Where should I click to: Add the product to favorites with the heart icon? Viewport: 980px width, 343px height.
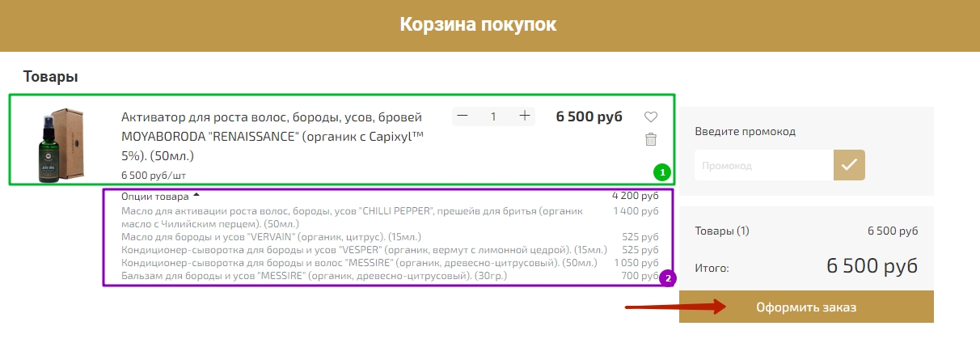pos(651,117)
